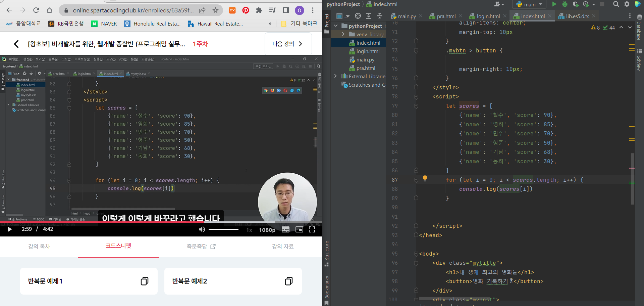Screen dimensions: 644x306
Task: Collapse all in Project panel
Action: 380,16
